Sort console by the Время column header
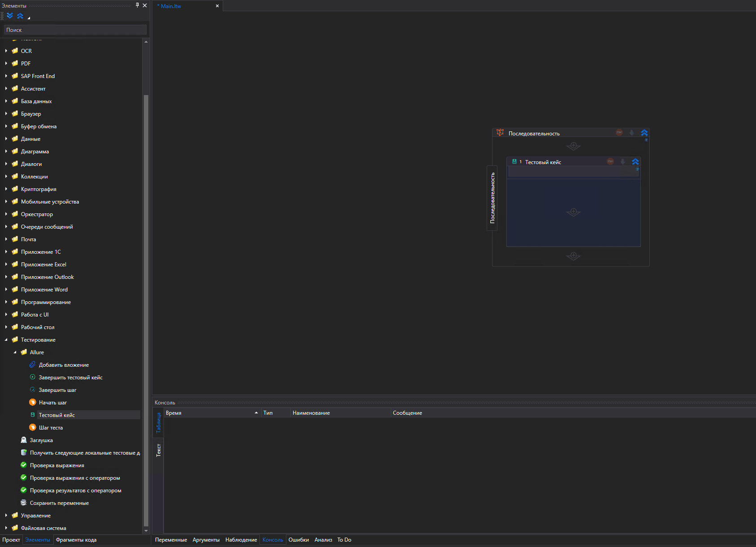Image resolution: width=756 pixels, height=547 pixels. coord(211,413)
